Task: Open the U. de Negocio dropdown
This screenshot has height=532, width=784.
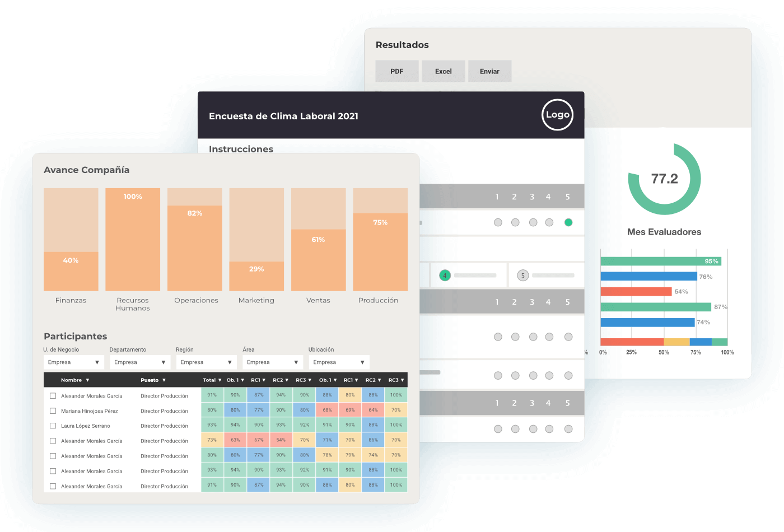Action: [74, 362]
